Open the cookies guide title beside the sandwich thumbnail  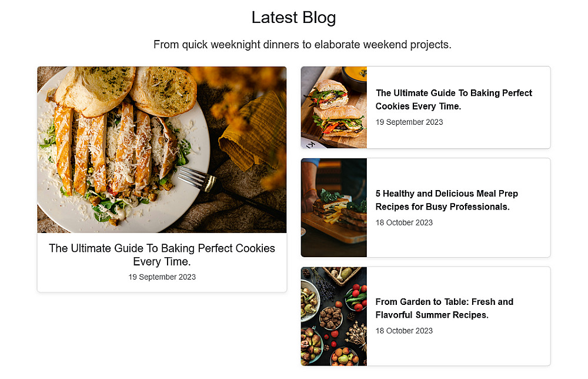pyautogui.click(x=453, y=99)
